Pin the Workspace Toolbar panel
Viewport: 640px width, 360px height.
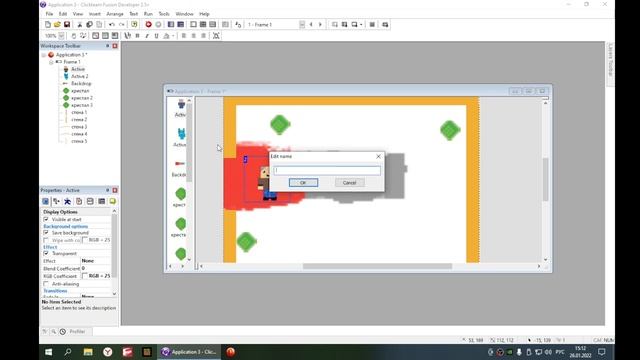click(x=107, y=46)
